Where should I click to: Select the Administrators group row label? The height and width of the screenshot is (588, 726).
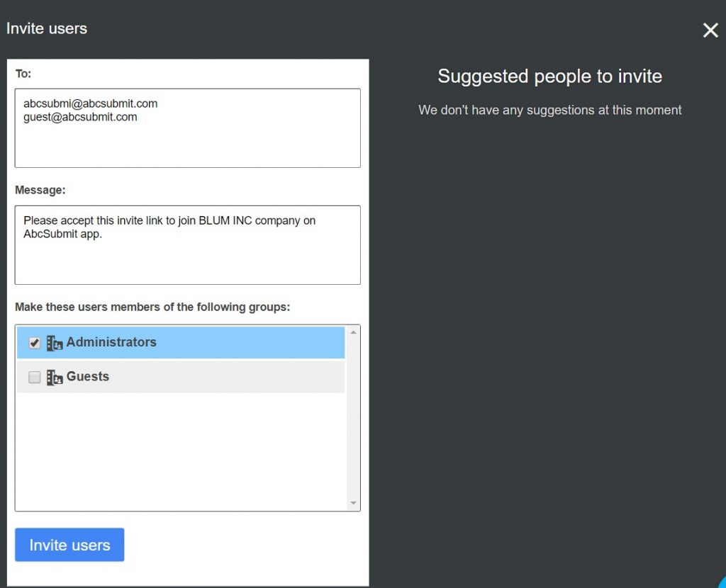111,342
